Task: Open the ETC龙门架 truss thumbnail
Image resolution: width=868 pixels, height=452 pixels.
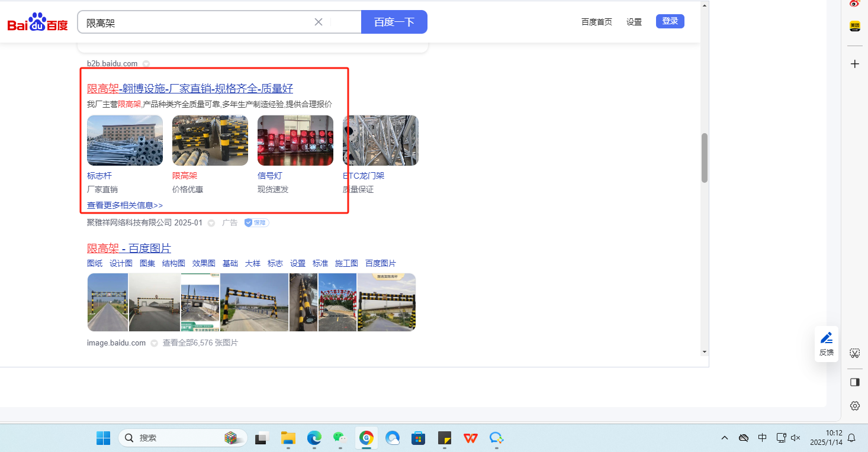Action: point(381,140)
